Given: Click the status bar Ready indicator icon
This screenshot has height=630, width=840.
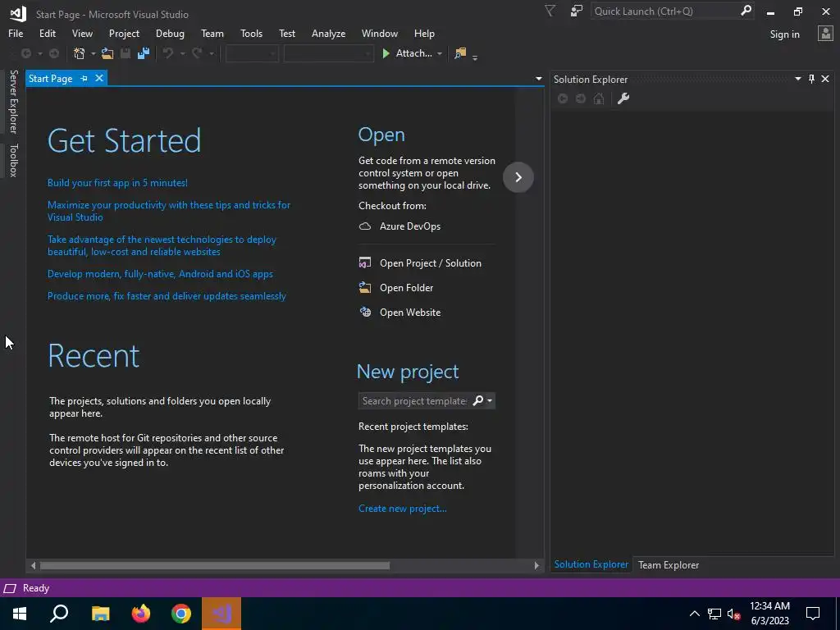Looking at the screenshot, I should pyautogui.click(x=10, y=588).
